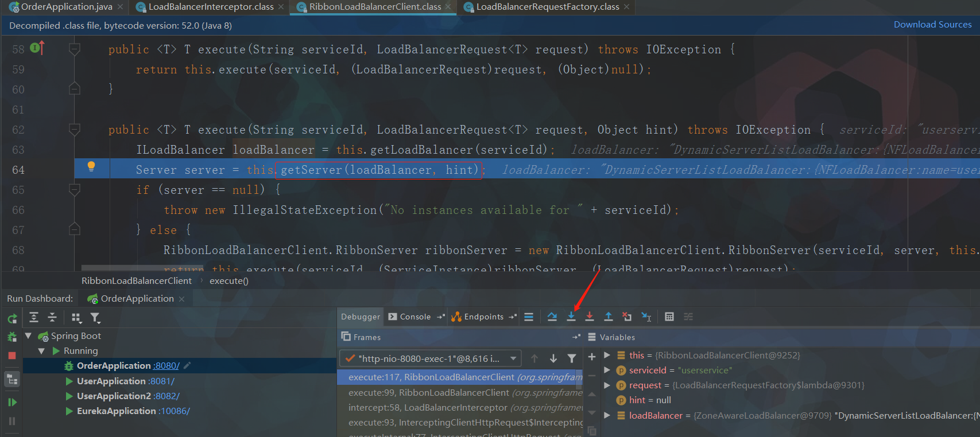Click the Step Over debugger icon
Viewport: 980px width, 437px height.
click(552, 317)
